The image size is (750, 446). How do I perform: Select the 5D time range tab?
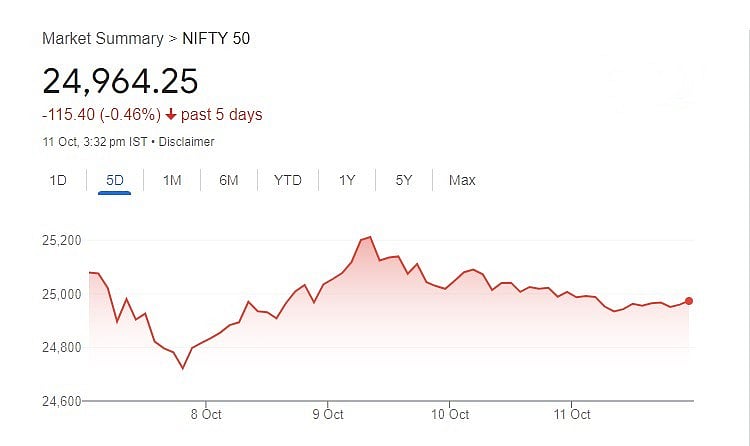[115, 180]
